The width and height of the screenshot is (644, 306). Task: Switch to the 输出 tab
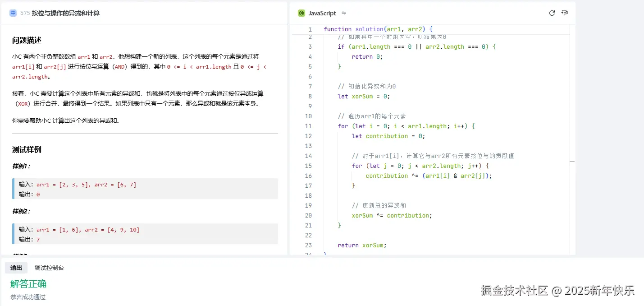(16, 268)
